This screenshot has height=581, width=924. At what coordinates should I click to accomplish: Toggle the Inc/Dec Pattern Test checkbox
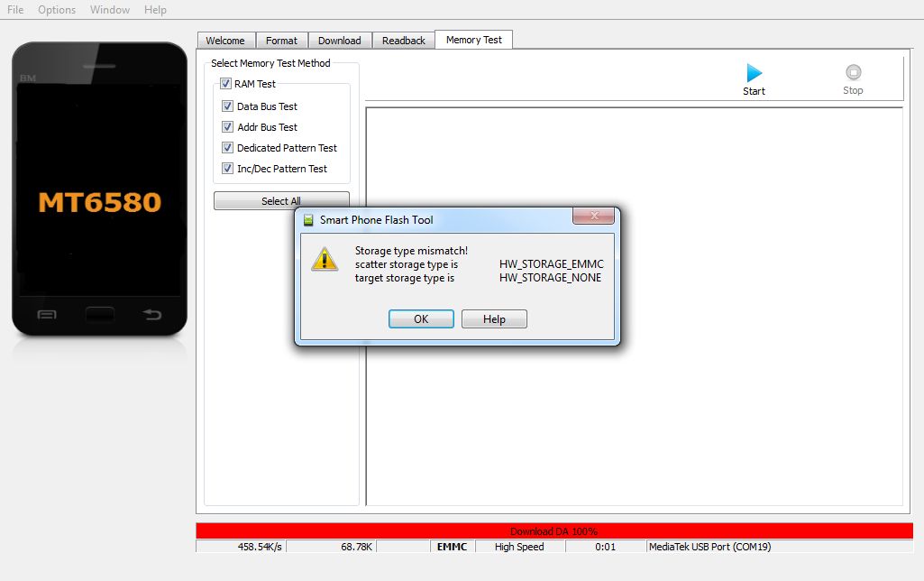coord(227,168)
